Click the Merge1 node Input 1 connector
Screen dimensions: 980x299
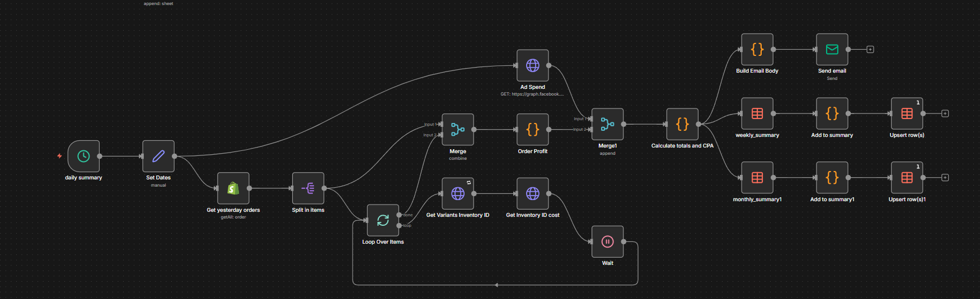pos(590,118)
